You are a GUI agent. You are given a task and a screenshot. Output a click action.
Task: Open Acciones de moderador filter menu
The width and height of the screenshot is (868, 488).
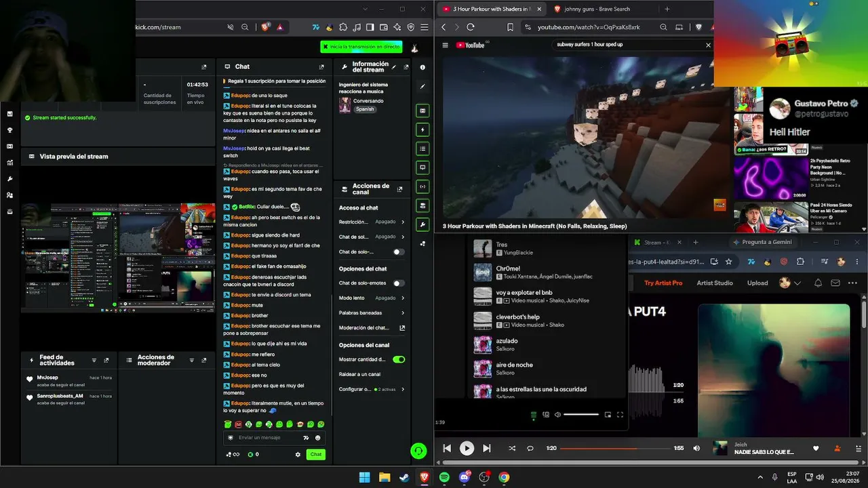tap(192, 360)
